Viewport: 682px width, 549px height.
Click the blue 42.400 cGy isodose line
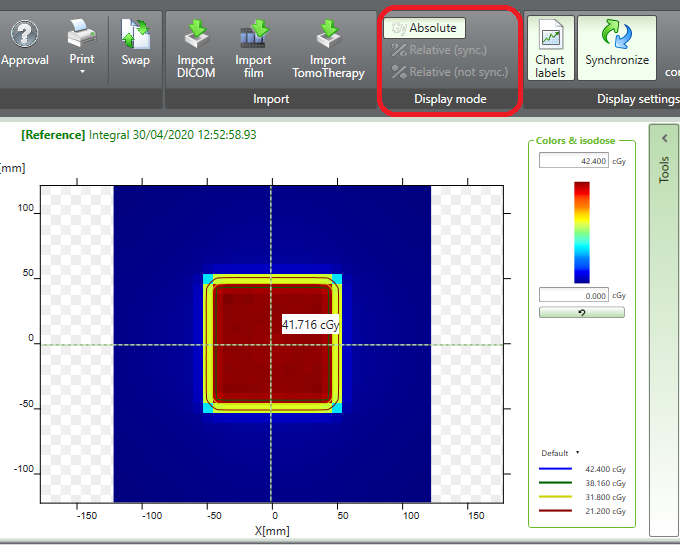click(555, 469)
